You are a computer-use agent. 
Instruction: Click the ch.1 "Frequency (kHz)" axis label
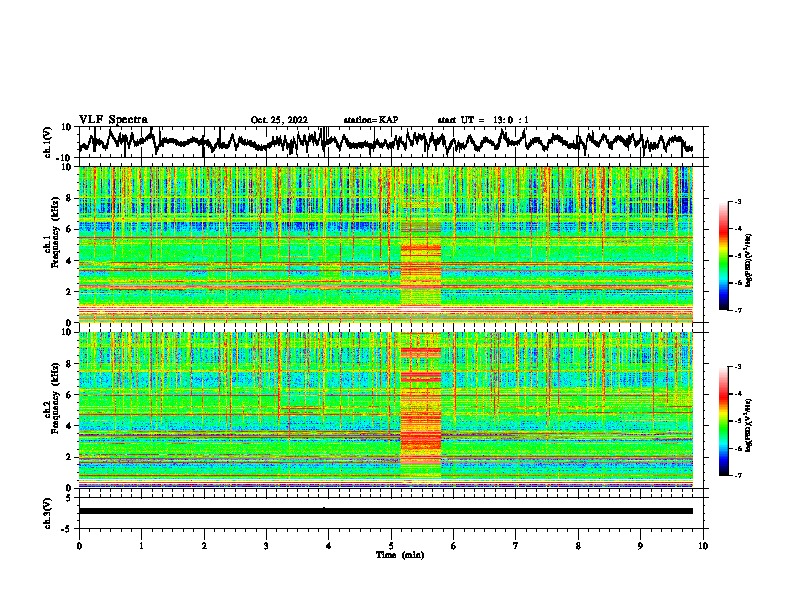[x=55, y=233]
